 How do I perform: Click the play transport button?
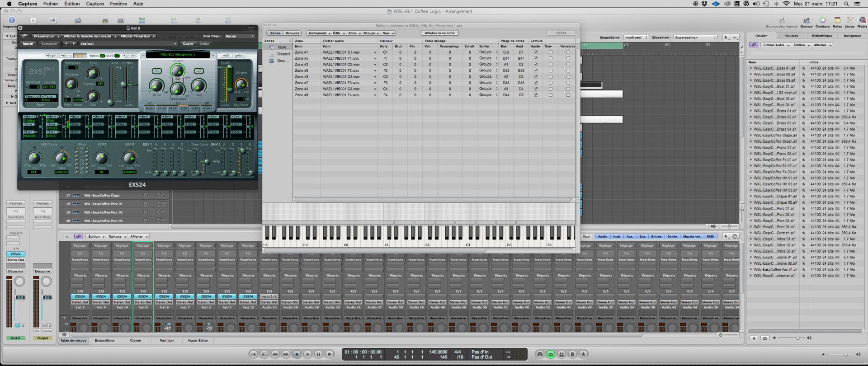[x=307, y=354]
